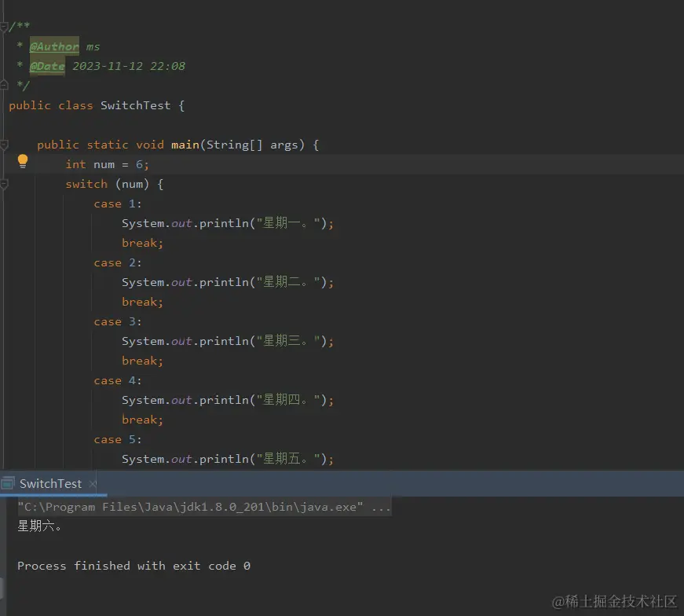Image resolution: width=684 pixels, height=616 pixels.
Task: Click the 'case 3:' label
Action: pyautogui.click(x=118, y=322)
